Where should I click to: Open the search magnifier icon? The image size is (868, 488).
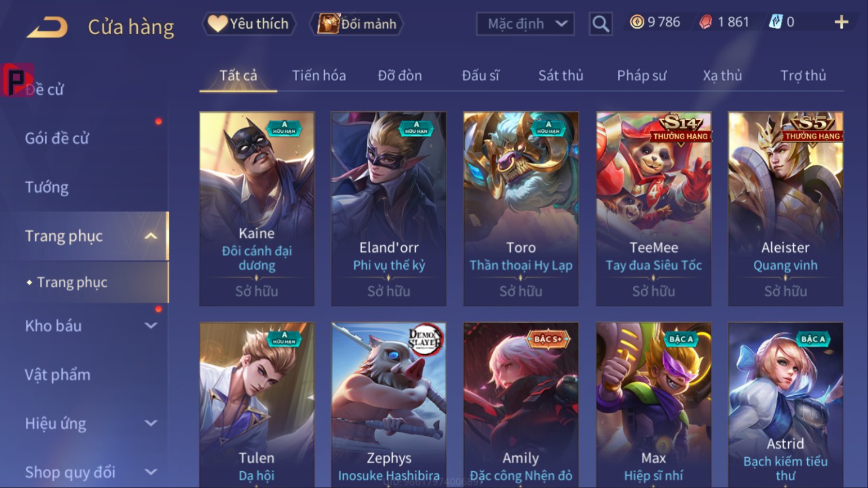(600, 24)
